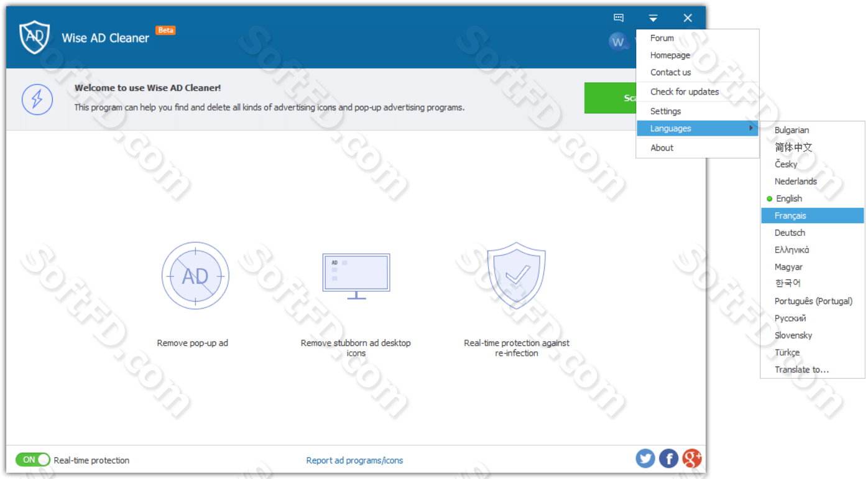Open About from the menu
Screen dimensions: 868x479
coord(698,148)
